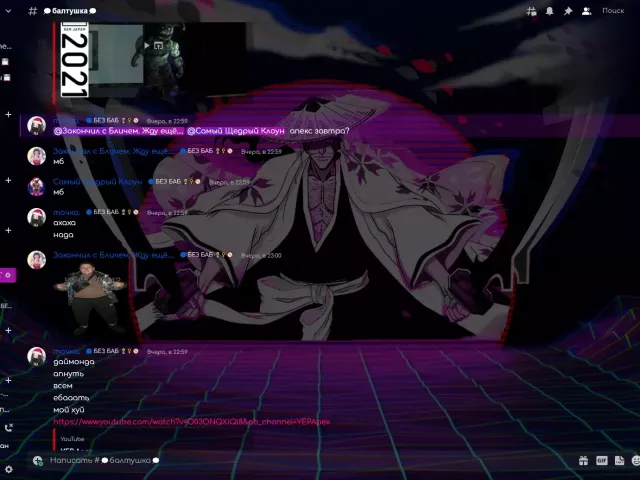Open the gift icon in message bar
The image size is (640, 480).
583,461
